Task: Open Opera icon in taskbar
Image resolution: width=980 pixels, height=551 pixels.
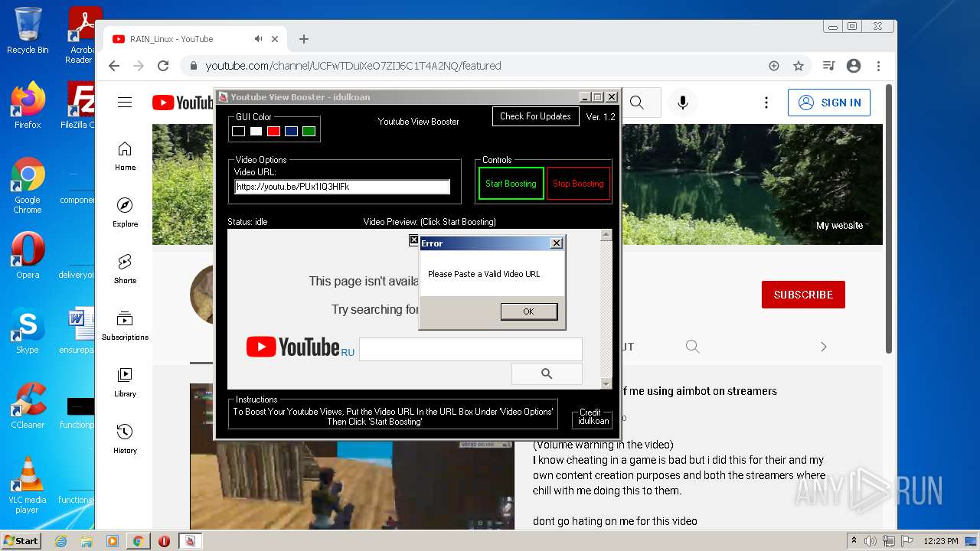Action: tap(164, 541)
